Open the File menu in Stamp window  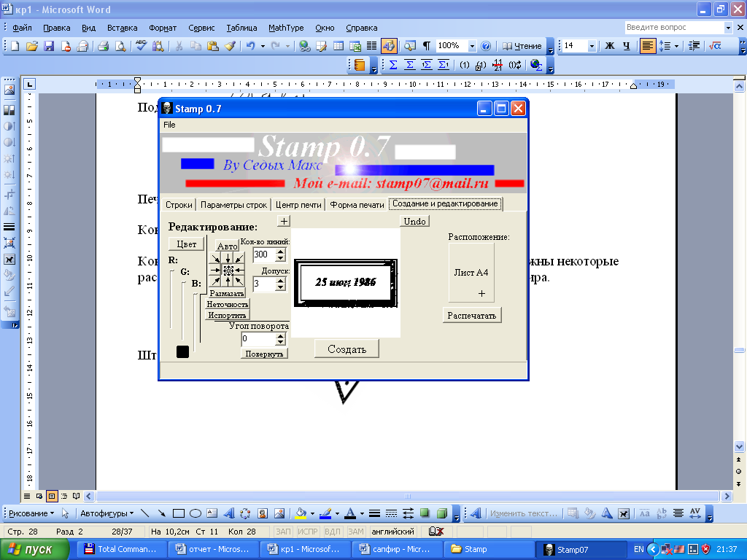[x=169, y=125]
